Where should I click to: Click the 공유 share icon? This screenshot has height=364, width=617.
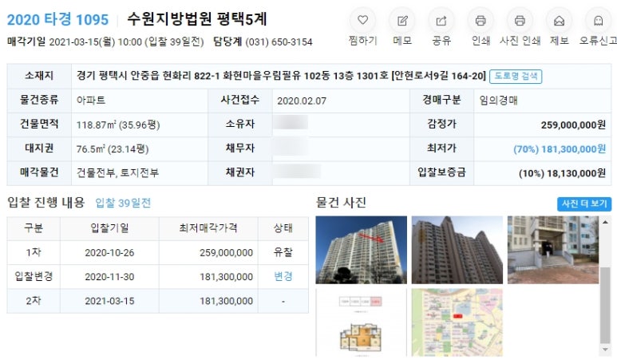click(x=441, y=21)
